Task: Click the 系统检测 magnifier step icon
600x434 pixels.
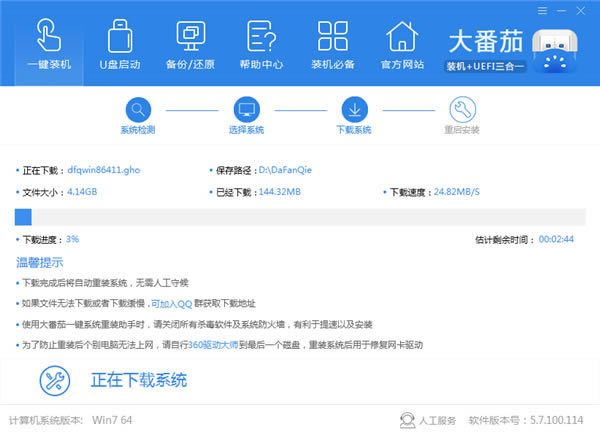Action: [139, 108]
